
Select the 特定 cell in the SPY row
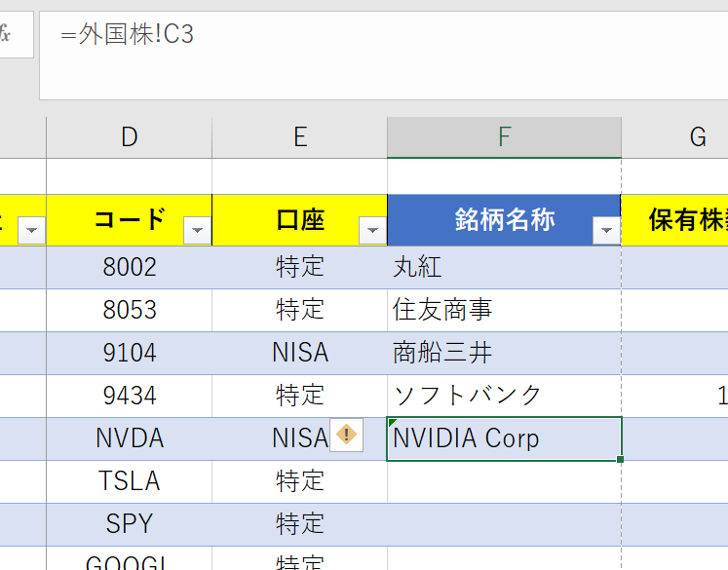pyautogui.click(x=300, y=524)
